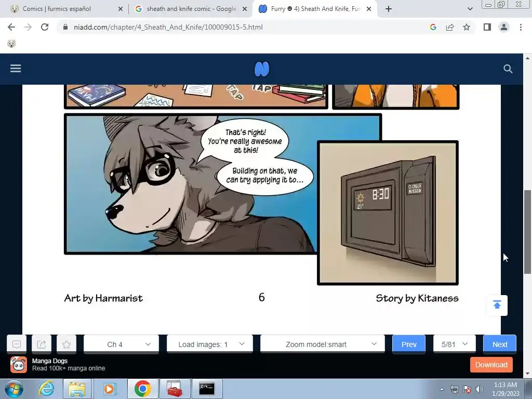532x399 pixels.
Task: Click the scrollbar up arrow
Action: pyautogui.click(x=527, y=58)
